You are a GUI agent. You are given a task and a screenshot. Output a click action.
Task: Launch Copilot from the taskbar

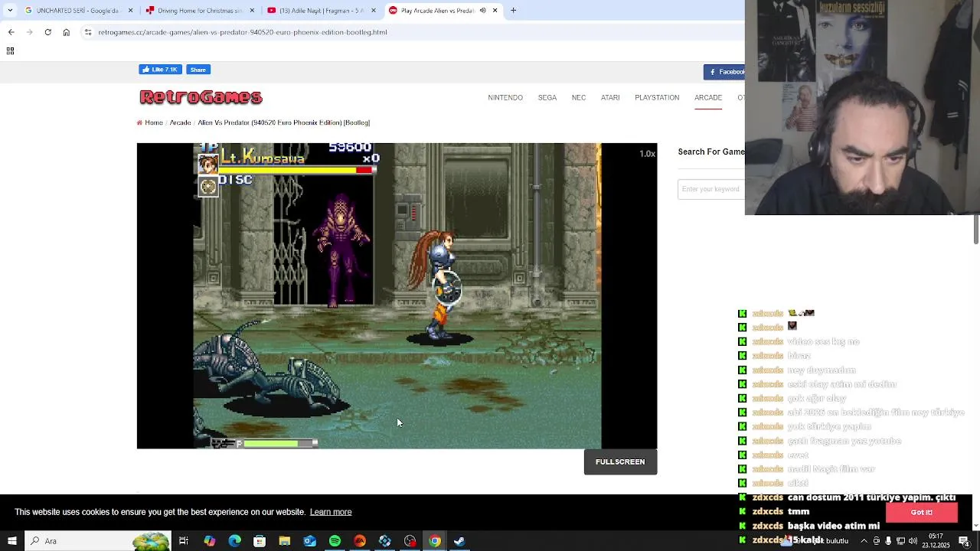pyautogui.click(x=209, y=541)
